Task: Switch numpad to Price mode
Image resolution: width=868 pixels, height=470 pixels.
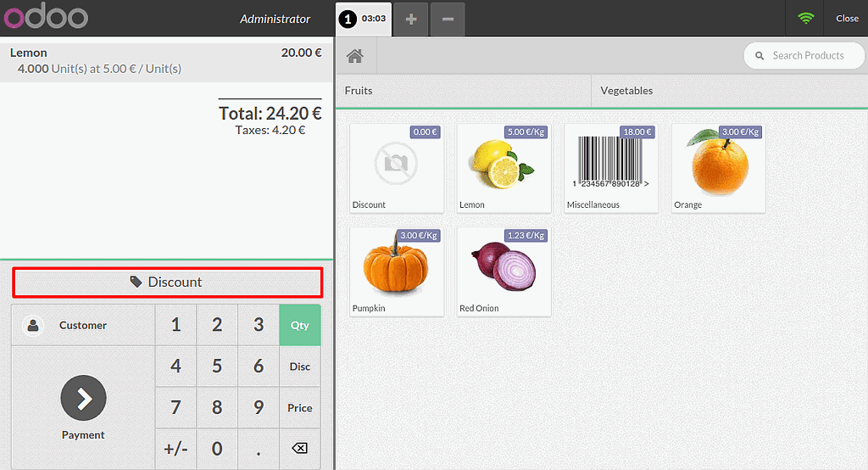Action: pos(300,408)
